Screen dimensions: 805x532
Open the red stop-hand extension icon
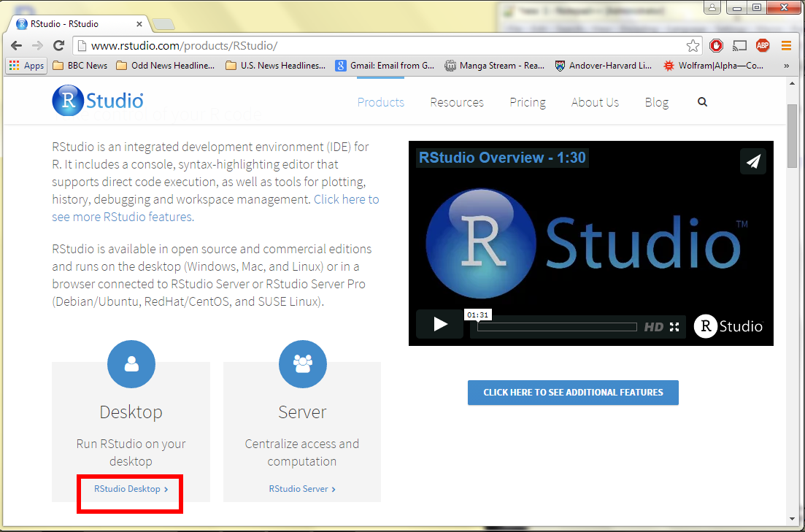point(716,46)
